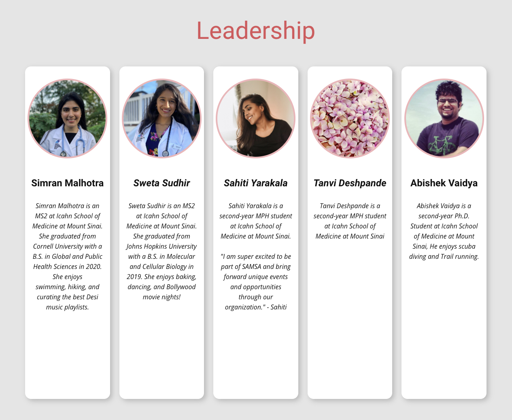The width and height of the screenshot is (512, 420).
Task: Open Abishek Vaidya's profile photo
Action: tap(444, 118)
